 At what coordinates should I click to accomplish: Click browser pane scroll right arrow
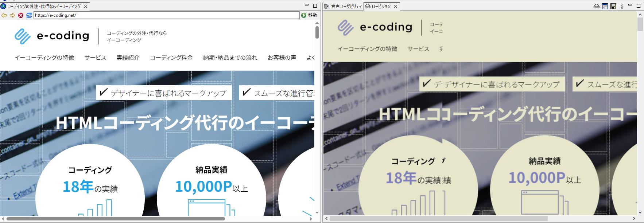[311, 219]
